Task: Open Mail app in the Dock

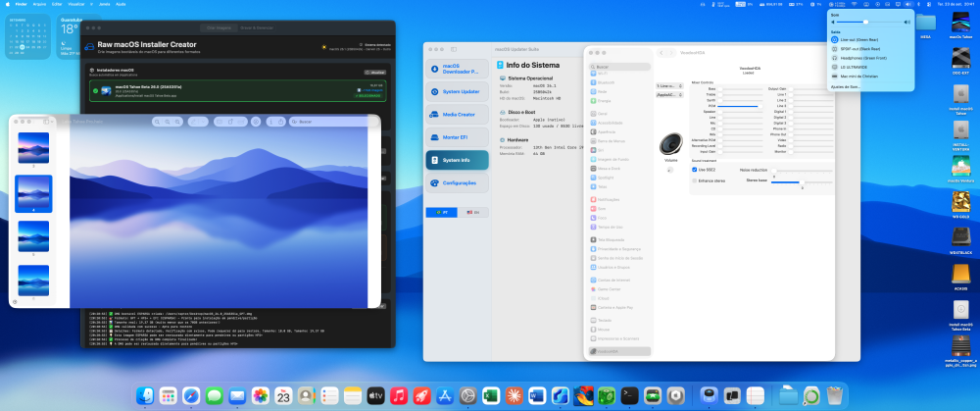Action: pyautogui.click(x=237, y=395)
